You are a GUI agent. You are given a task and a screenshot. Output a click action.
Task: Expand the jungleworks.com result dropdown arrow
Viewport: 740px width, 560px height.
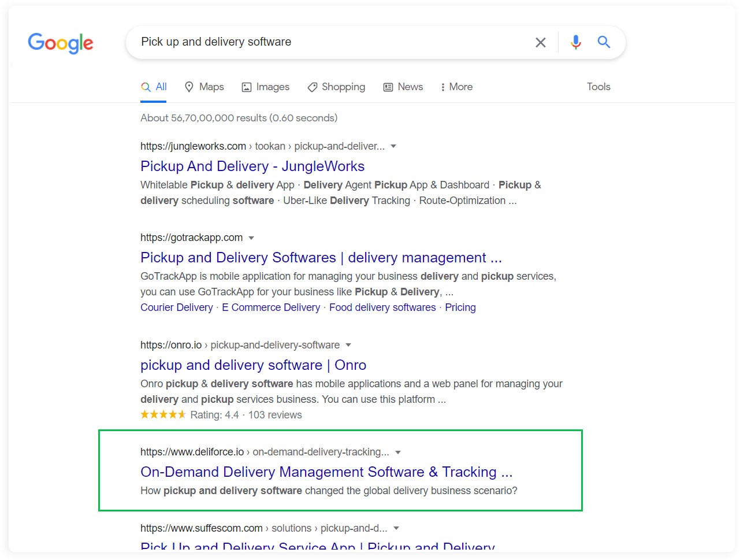pos(393,146)
